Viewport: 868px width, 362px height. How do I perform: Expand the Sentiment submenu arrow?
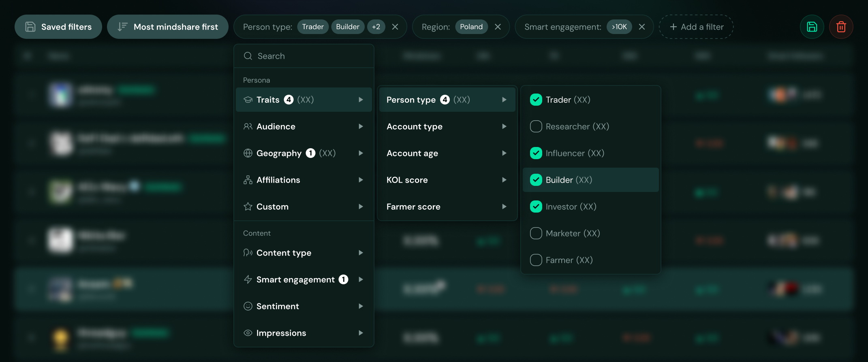tap(361, 306)
